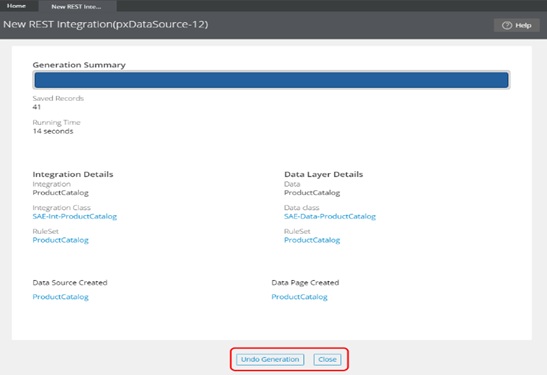Image resolution: width=547 pixels, height=375 pixels.
Task: Open the Help button
Action: [x=517, y=25]
